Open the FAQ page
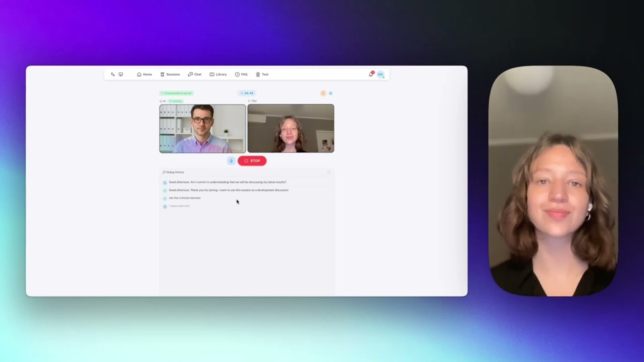 click(x=241, y=74)
